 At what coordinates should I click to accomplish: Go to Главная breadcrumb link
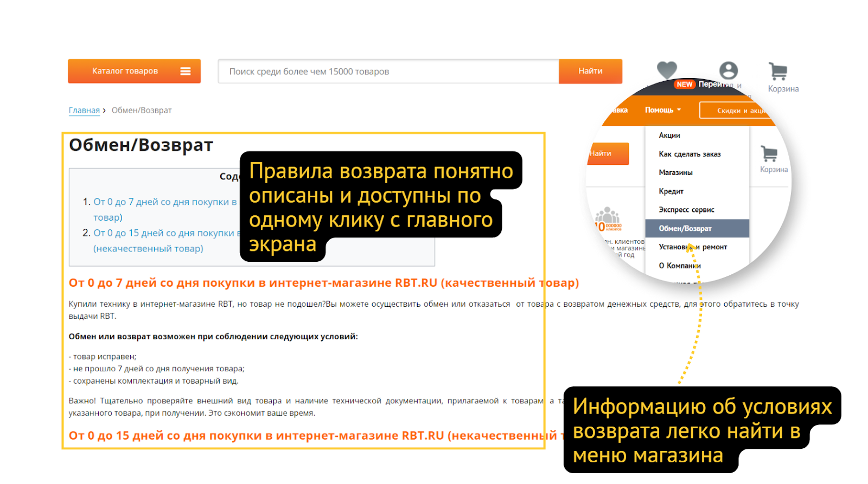[x=84, y=110]
